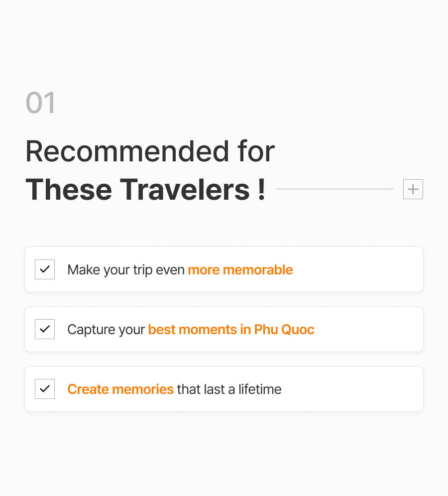Image resolution: width=448 pixels, height=496 pixels.
Task: Click the 'Make your trip even' text
Action: 126,270
